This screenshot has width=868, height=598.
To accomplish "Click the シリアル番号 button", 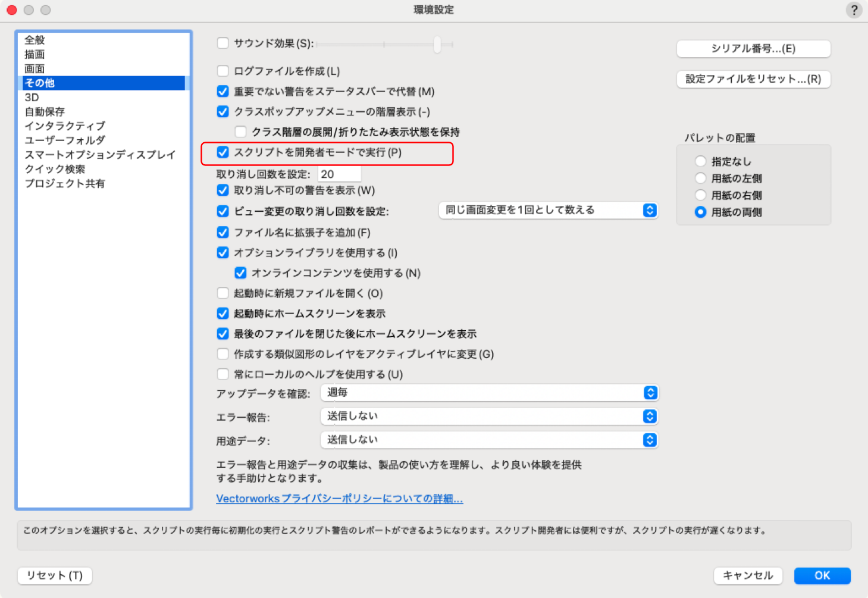I will pos(753,49).
